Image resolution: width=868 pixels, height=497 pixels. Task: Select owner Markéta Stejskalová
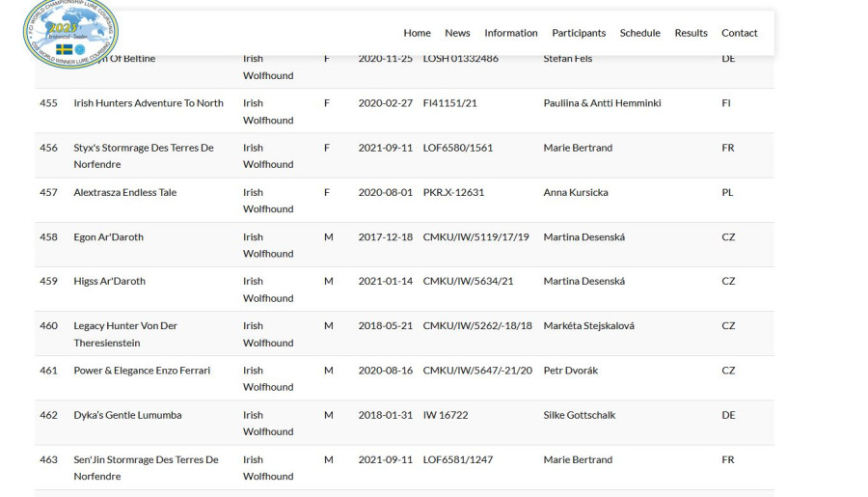tap(589, 326)
